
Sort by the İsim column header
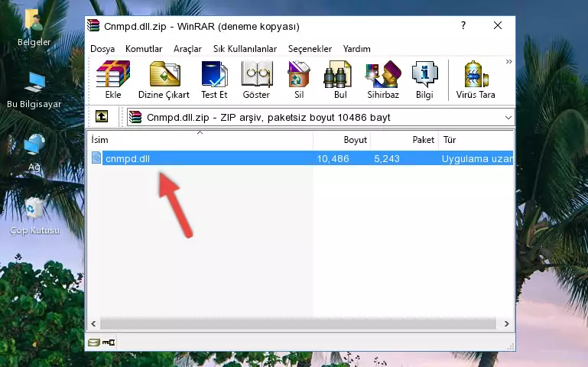coord(200,140)
